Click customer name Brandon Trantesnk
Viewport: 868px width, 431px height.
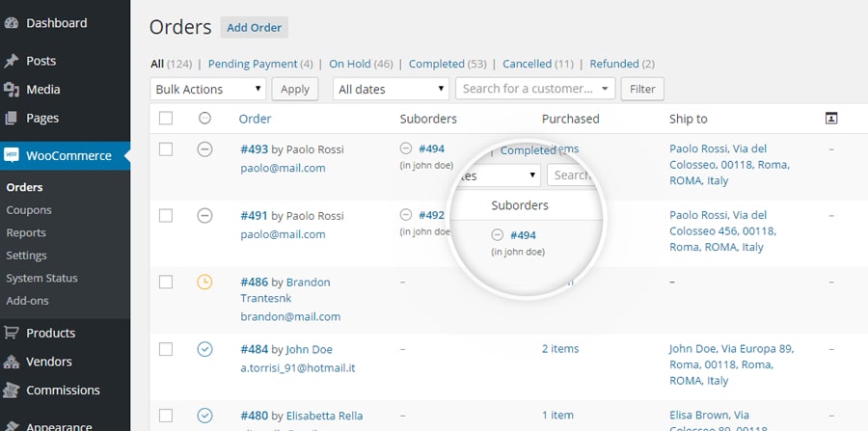(x=285, y=290)
